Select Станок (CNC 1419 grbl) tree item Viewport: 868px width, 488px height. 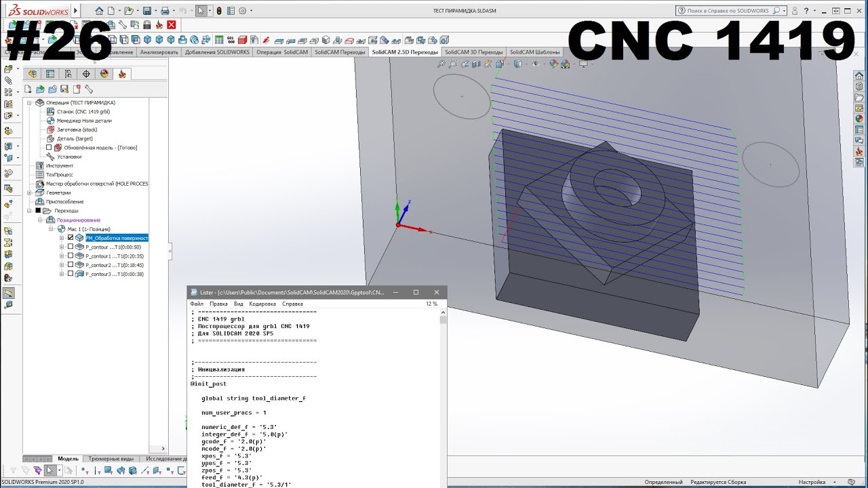pos(83,111)
